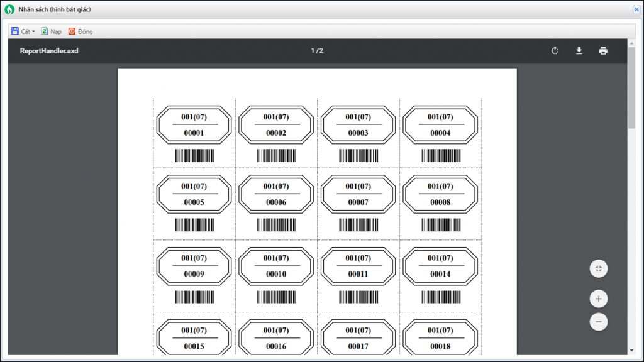The width and height of the screenshot is (644, 362).
Task: Click the barcode under label 00001
Action: (x=195, y=156)
